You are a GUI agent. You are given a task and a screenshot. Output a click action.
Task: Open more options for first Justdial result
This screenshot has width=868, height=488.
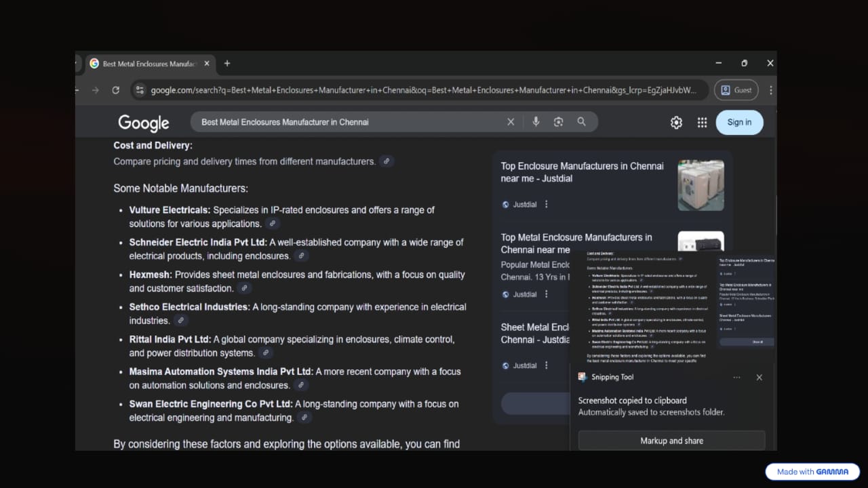547,205
